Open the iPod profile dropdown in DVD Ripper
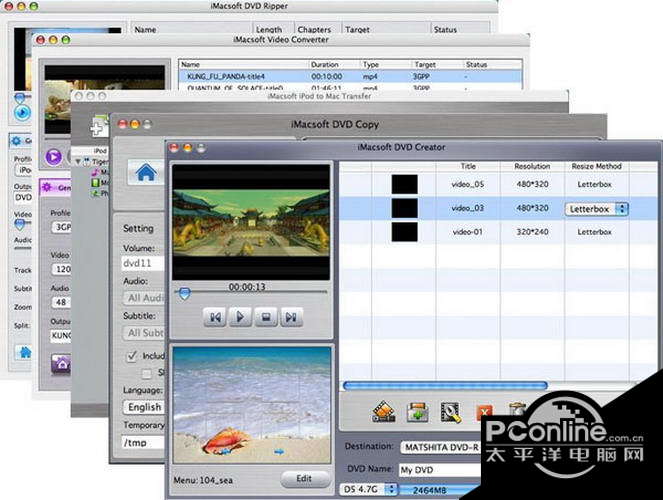This screenshot has width=663, height=500. coord(23,170)
